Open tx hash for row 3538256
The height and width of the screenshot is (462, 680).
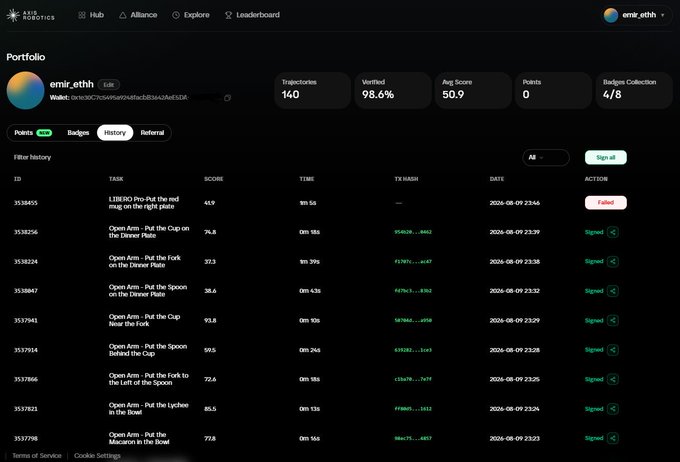coord(413,232)
